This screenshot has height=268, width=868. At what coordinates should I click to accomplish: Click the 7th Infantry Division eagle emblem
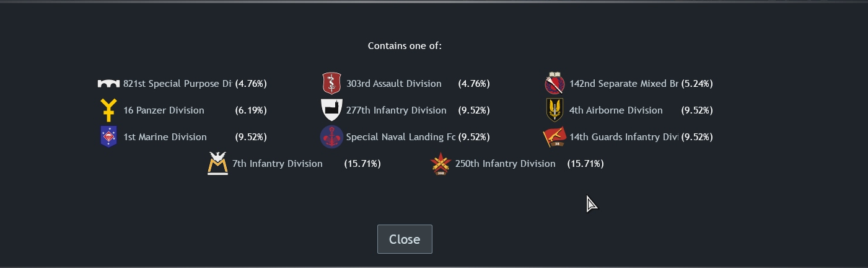217,164
